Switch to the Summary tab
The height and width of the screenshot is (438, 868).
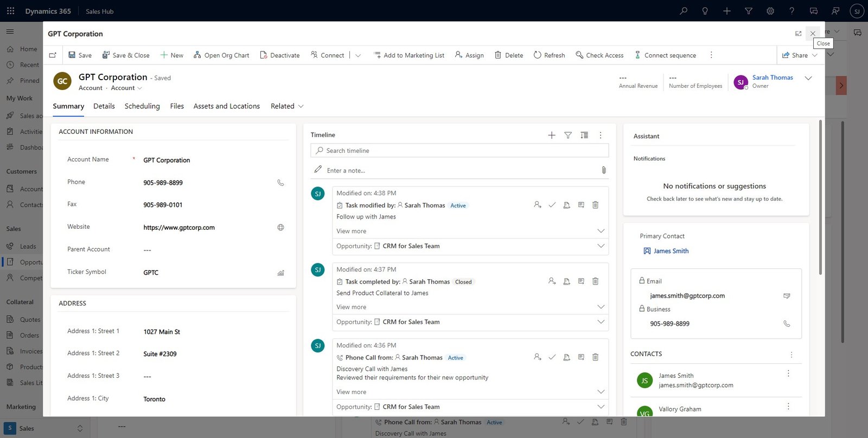[x=68, y=106]
